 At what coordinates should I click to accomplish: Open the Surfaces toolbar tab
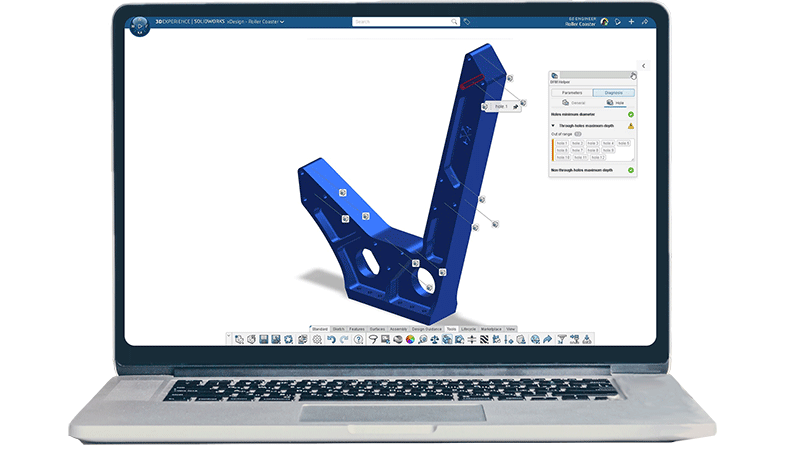(378, 329)
